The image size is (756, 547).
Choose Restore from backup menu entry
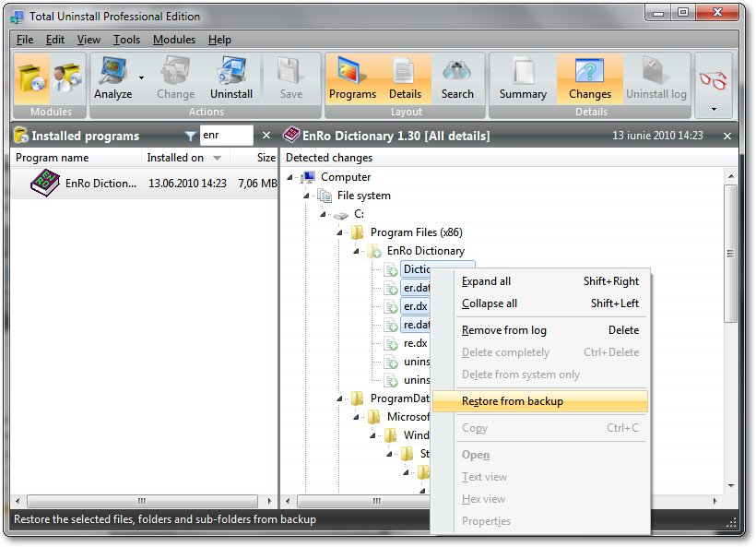click(x=512, y=401)
